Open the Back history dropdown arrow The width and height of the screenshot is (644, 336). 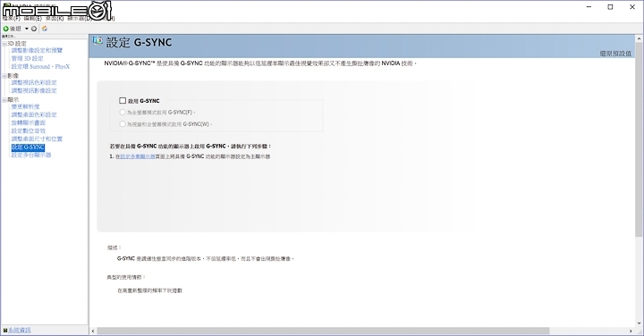pos(27,29)
